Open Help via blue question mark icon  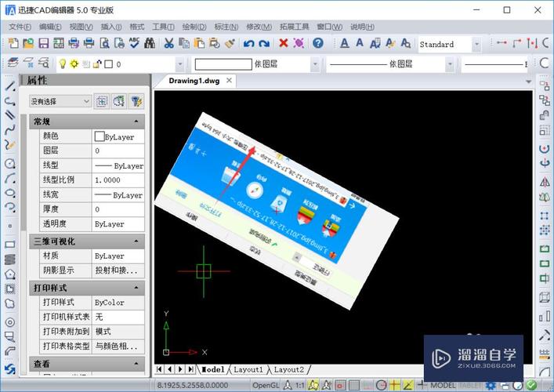tap(318, 44)
